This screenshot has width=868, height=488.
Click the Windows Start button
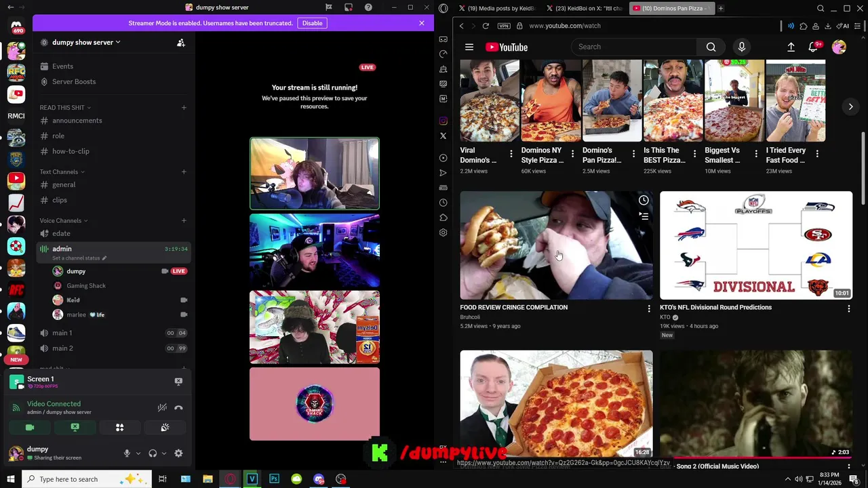coord(11,479)
